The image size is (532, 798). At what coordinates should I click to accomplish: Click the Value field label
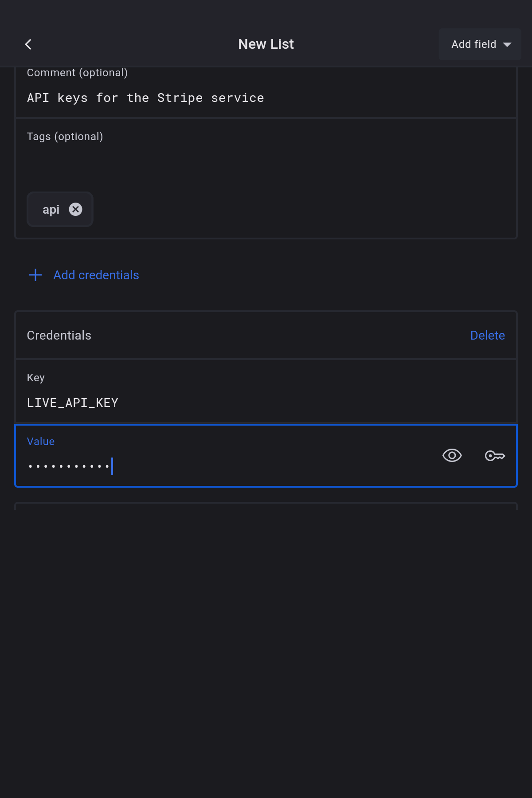click(x=41, y=442)
